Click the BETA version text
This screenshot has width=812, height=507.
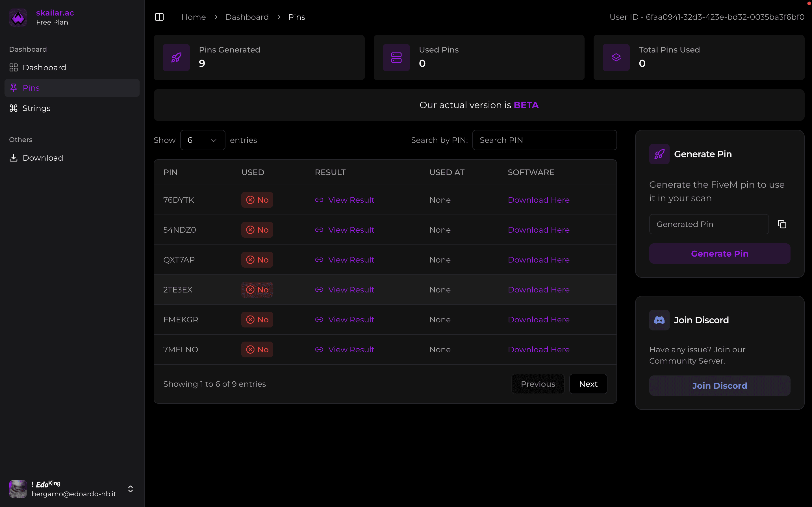pyautogui.click(x=526, y=105)
